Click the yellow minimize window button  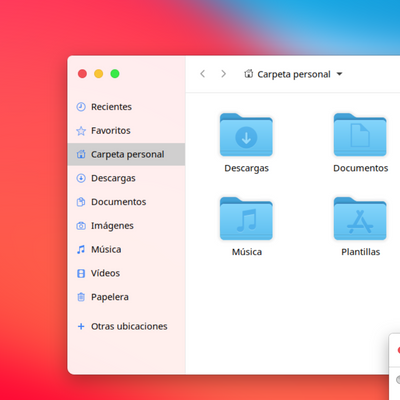coord(99,74)
